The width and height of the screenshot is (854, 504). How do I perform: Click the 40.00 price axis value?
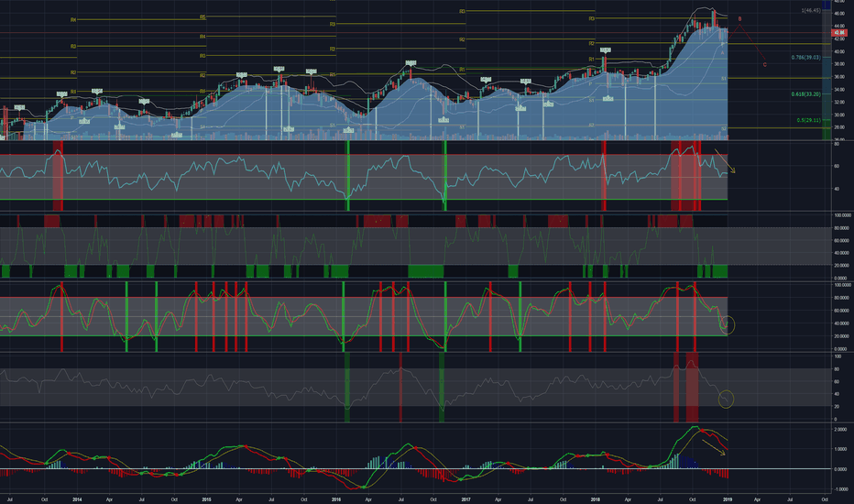tap(839, 51)
